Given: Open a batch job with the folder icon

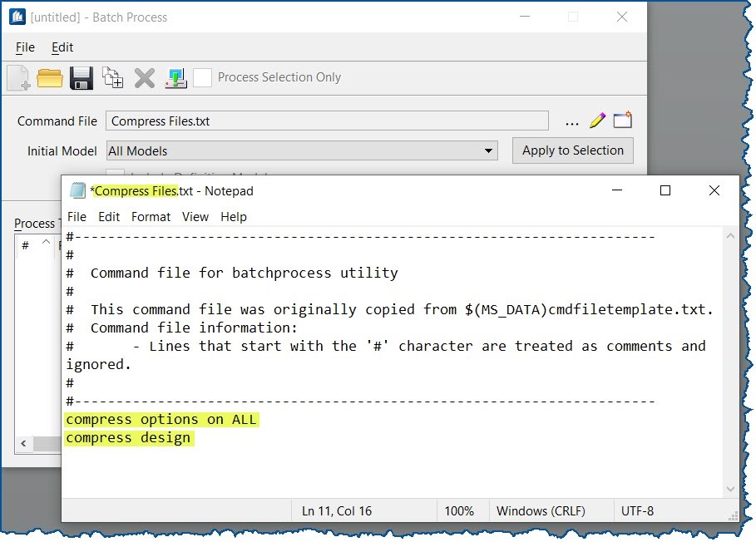Looking at the screenshot, I should pos(50,78).
